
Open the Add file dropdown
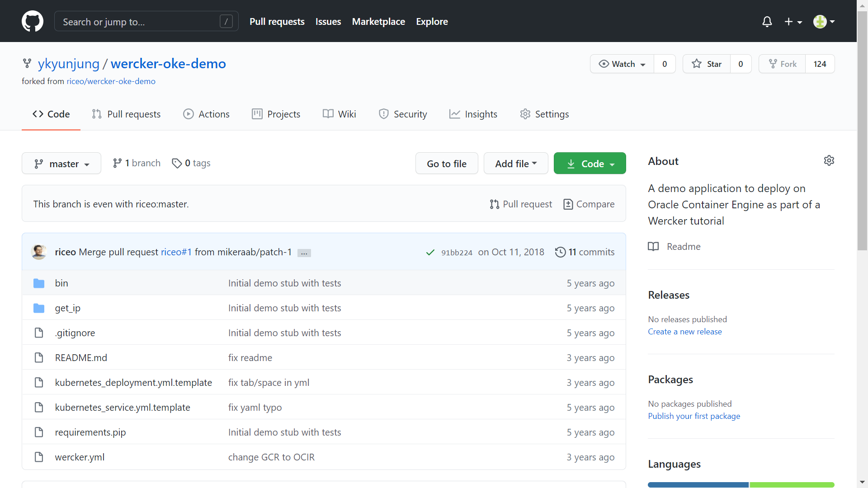(x=515, y=164)
